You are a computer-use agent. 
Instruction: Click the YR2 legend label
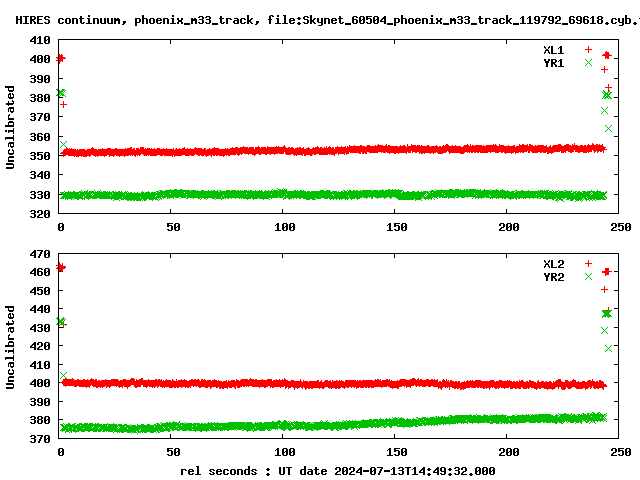(553, 277)
